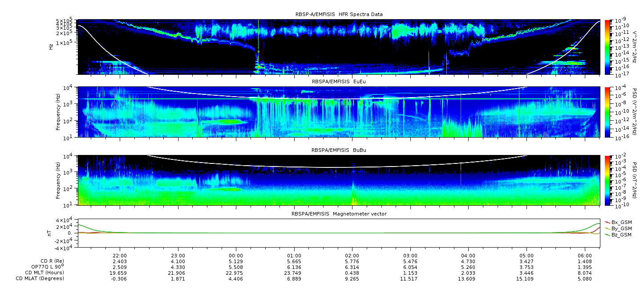The width and height of the screenshot is (644, 293).
Task: Click the CD MLT (Hours) row label
Action: [x=44, y=273]
